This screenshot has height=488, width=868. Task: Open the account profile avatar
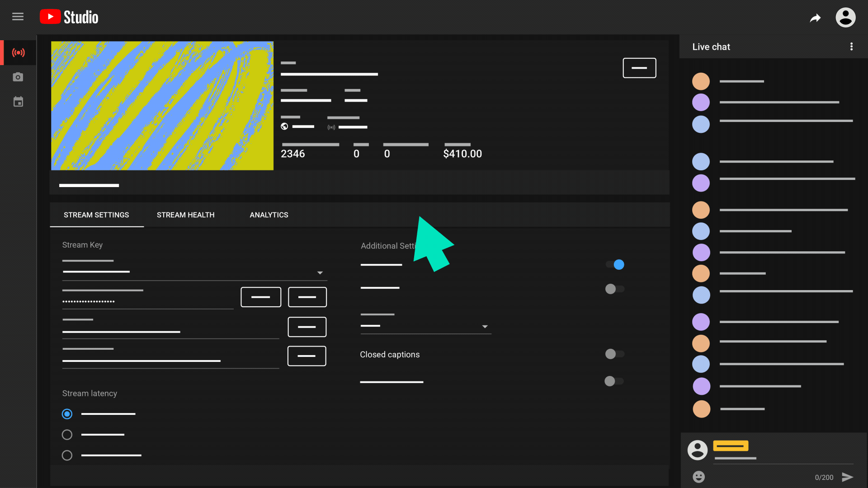tap(845, 18)
